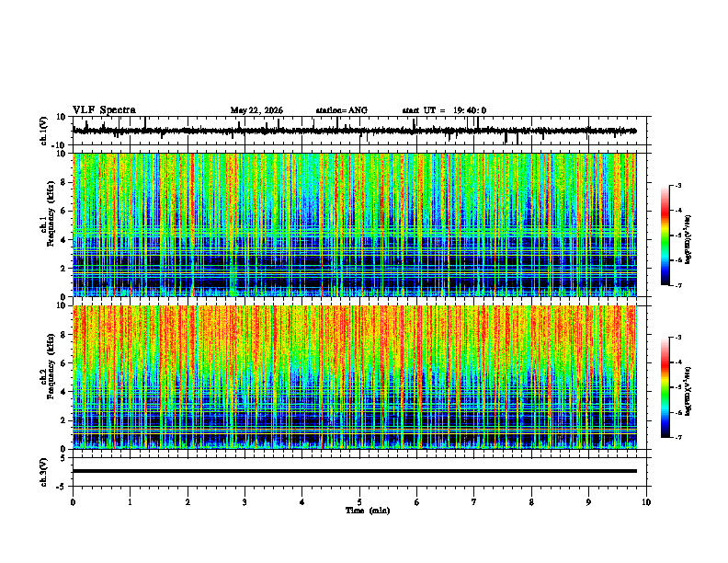Viewport: 728px width, 563px height.
Task: Click the VLF Spectra title text
Action: [x=104, y=110]
